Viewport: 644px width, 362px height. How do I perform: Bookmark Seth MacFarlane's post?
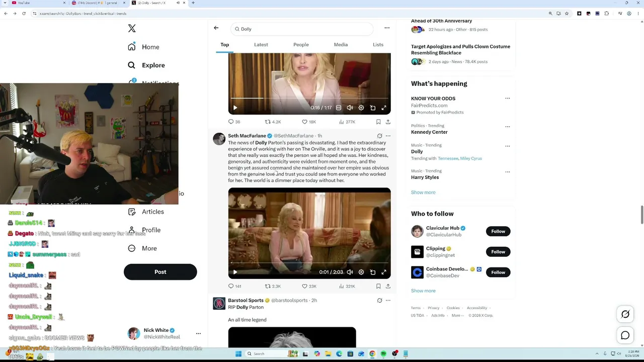tap(378, 286)
